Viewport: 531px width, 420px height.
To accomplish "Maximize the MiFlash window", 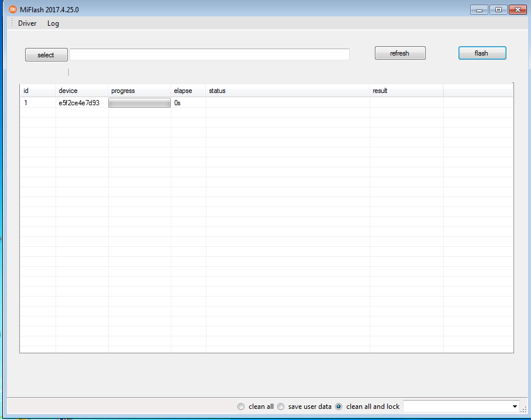I will pyautogui.click(x=498, y=10).
